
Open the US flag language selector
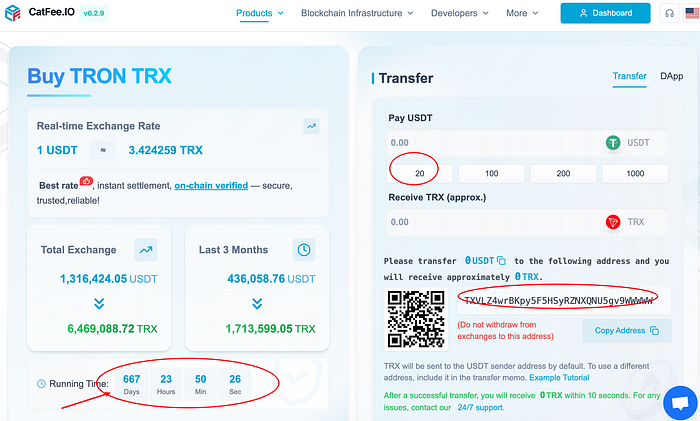click(x=692, y=13)
